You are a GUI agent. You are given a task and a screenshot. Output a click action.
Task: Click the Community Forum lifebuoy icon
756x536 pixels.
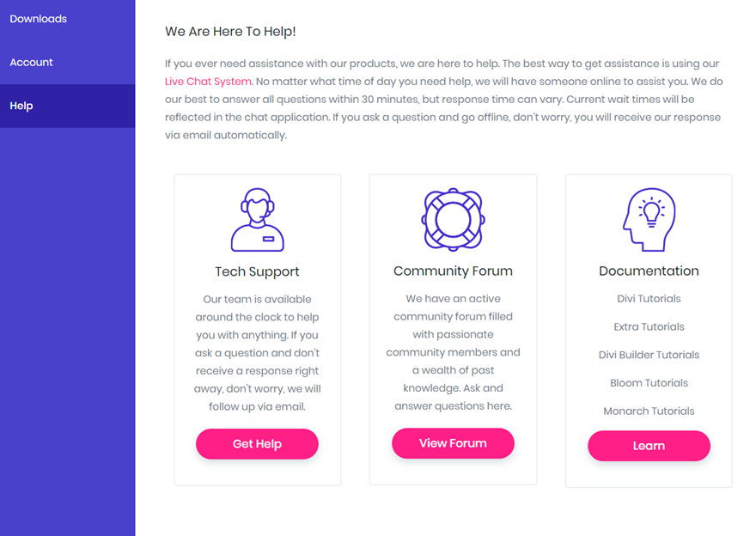point(453,220)
